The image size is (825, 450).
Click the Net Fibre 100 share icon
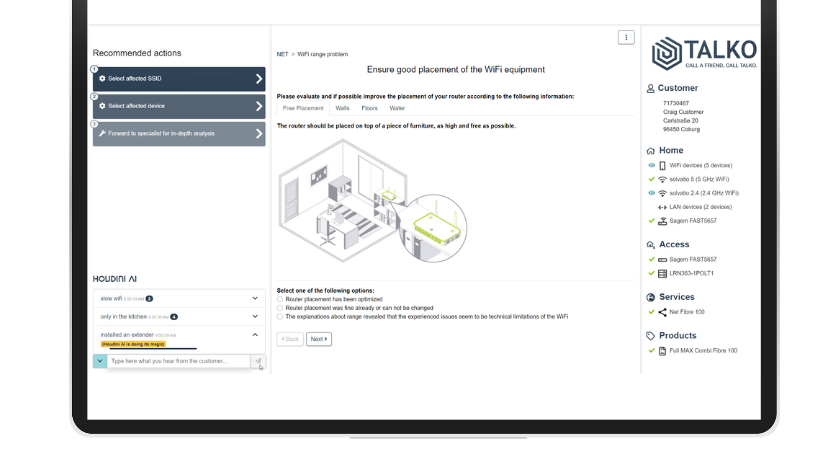(662, 312)
